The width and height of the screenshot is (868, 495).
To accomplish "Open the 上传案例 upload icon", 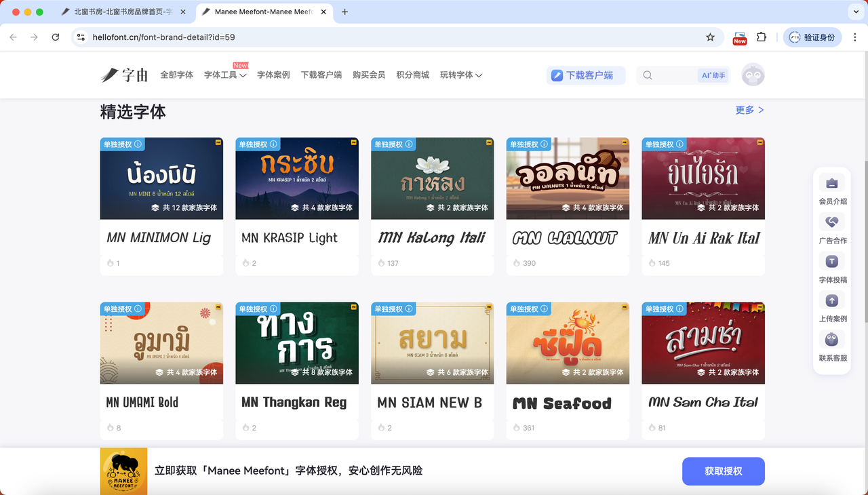I will click(832, 300).
